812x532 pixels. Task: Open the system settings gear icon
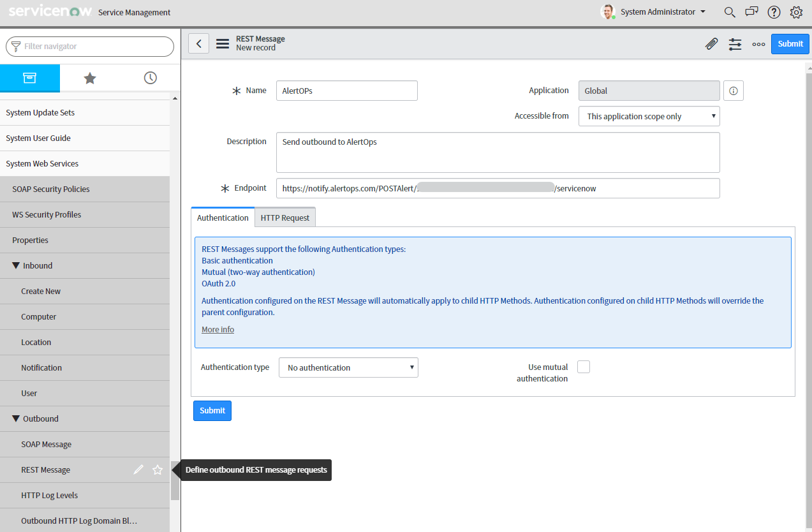coord(796,12)
